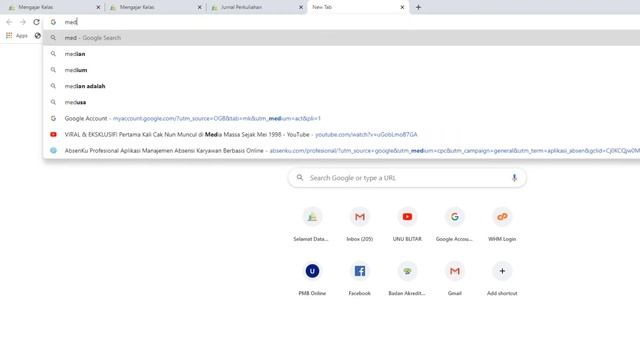Screen dimensions: 640x360
Task: Open AbsenKu Profesional suggestion link
Action: [341, 151]
